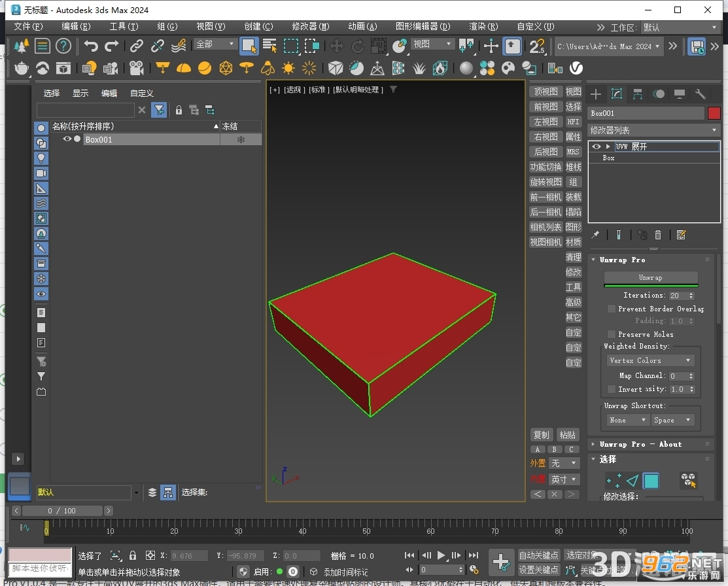
Task: Click Pin Stack icon under modifier list
Action: point(595,235)
